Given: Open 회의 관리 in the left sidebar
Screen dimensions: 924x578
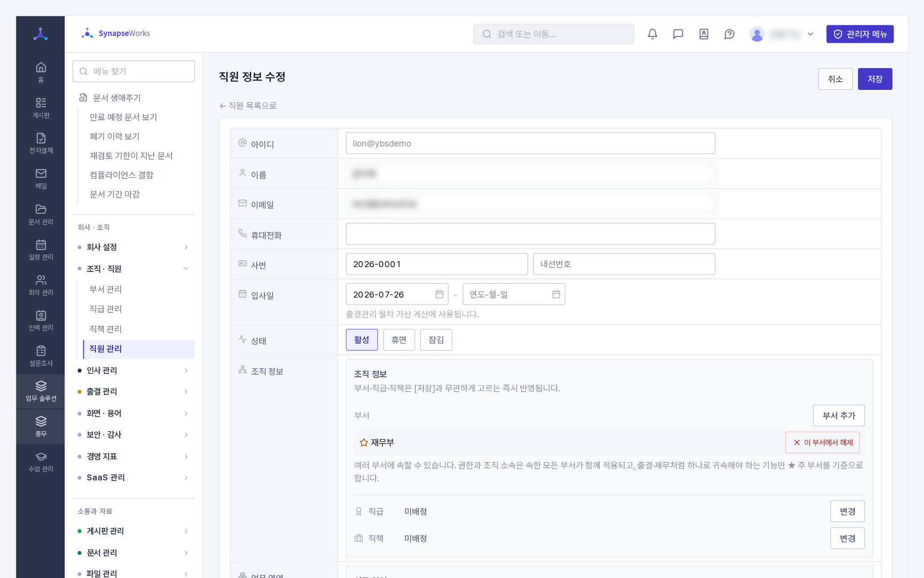Looking at the screenshot, I should 41,285.
